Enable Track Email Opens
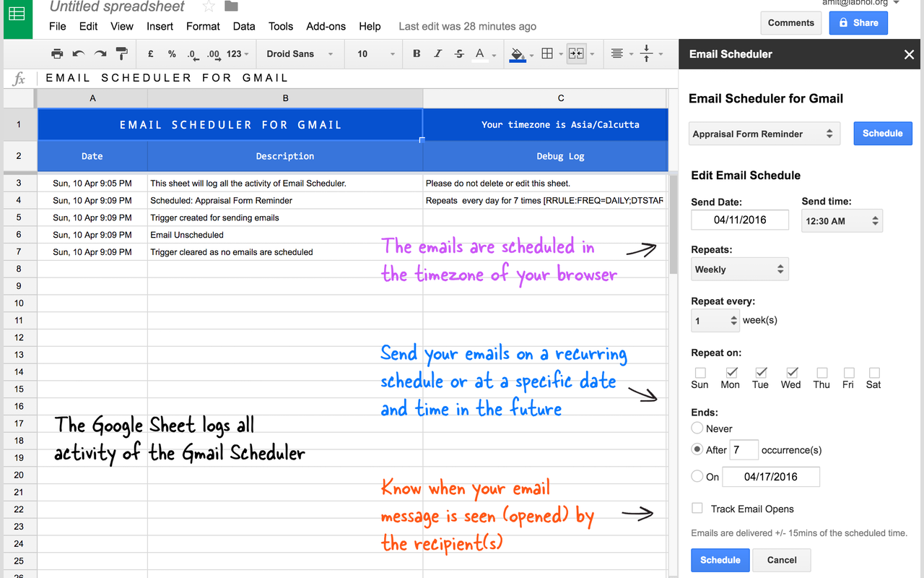 pos(697,508)
